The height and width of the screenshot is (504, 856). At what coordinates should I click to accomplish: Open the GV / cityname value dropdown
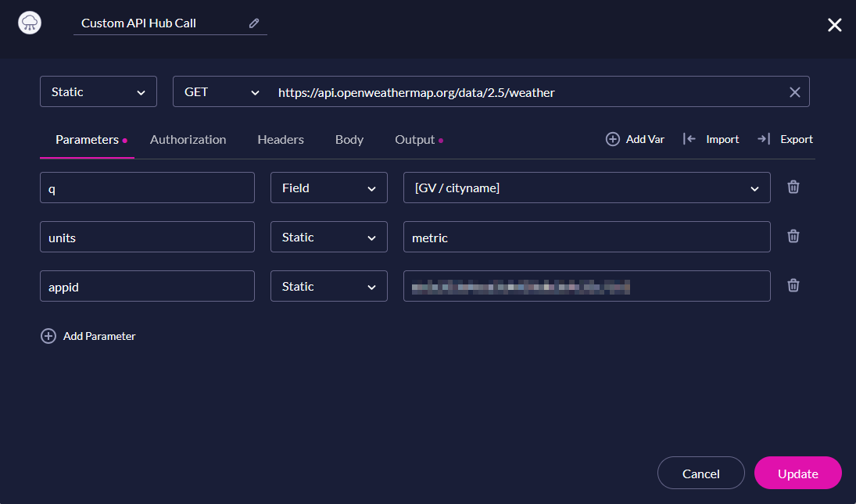click(x=586, y=188)
